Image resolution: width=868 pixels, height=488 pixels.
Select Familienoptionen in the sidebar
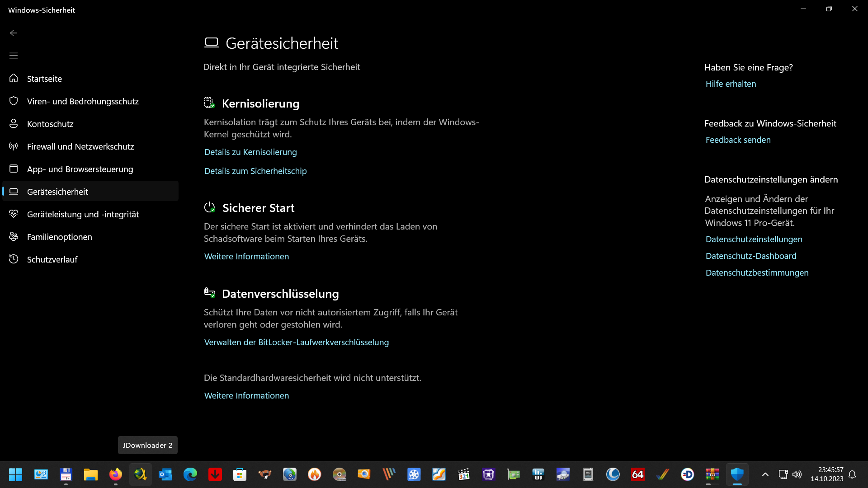coord(59,236)
